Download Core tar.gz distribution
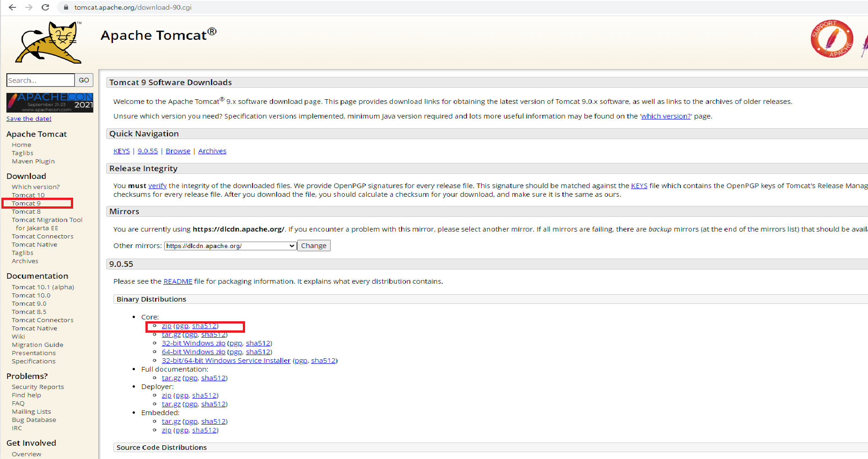868x459 pixels. point(171,335)
